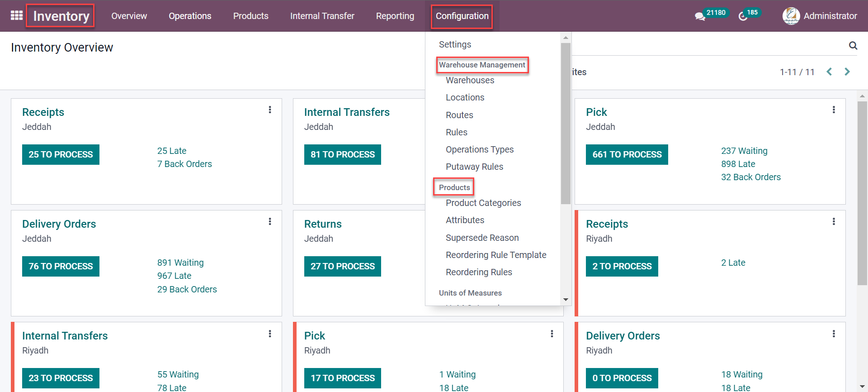Open options menu on Receipts Riyadh card
The width and height of the screenshot is (868, 392).
click(834, 221)
